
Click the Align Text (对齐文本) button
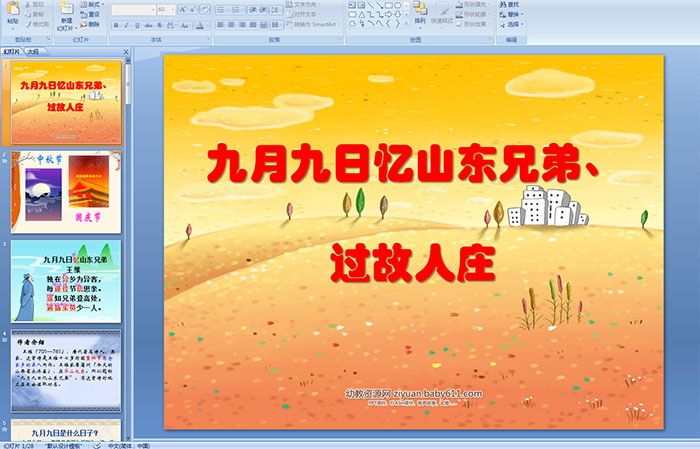point(301,14)
